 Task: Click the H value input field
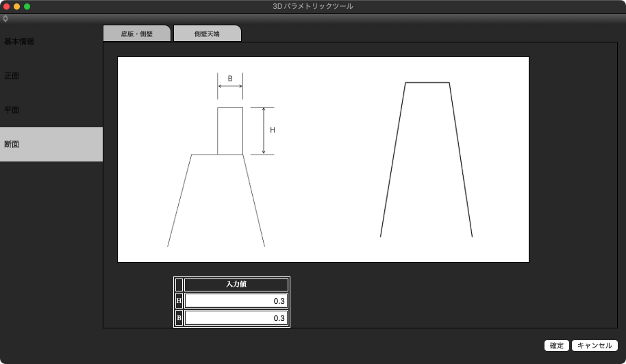(236, 301)
